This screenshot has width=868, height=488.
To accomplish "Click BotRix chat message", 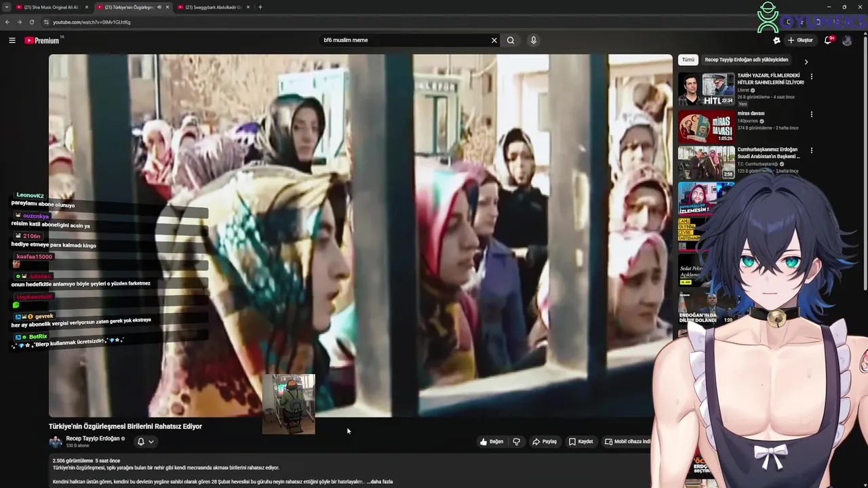I will pos(79,342).
